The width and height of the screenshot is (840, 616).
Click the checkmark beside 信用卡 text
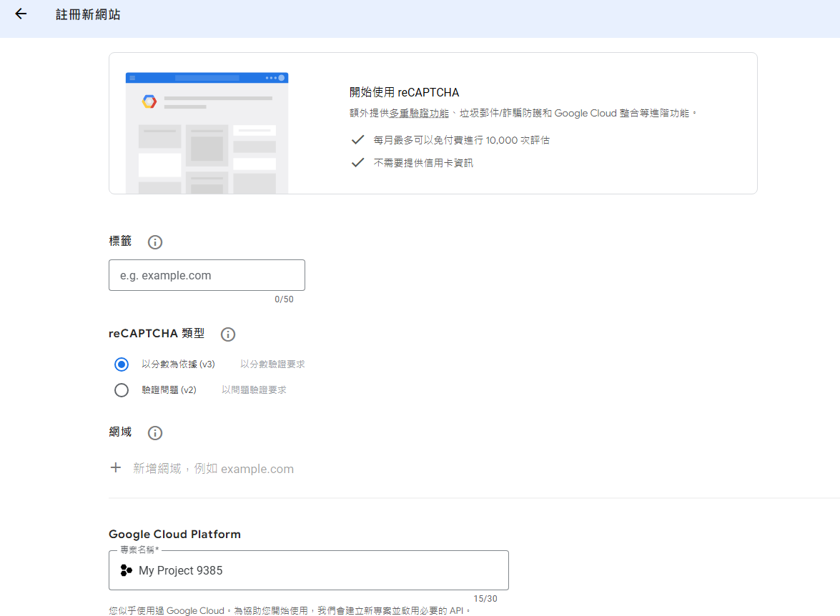357,162
